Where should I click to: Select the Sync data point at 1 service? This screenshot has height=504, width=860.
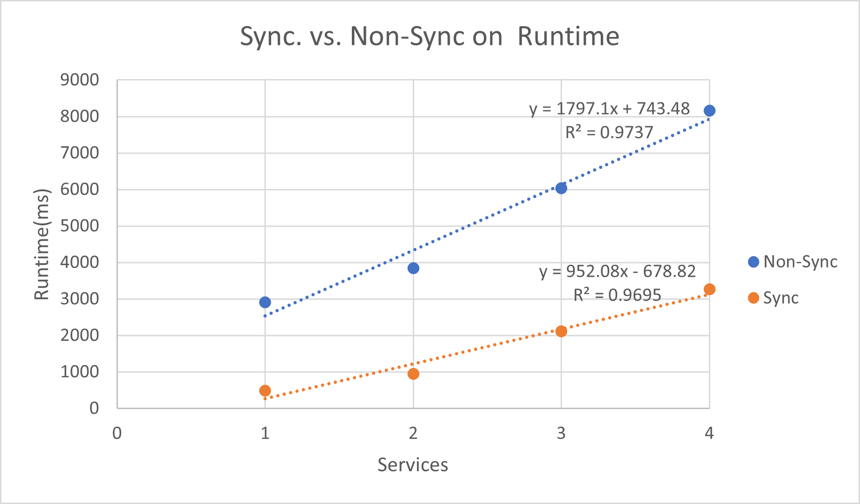click(x=265, y=390)
